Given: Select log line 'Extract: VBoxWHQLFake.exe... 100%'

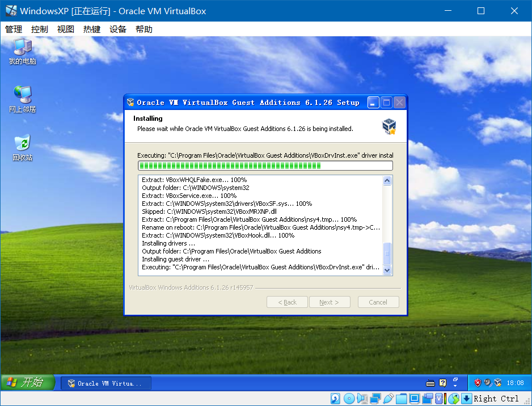Looking at the screenshot, I should click(x=194, y=180).
